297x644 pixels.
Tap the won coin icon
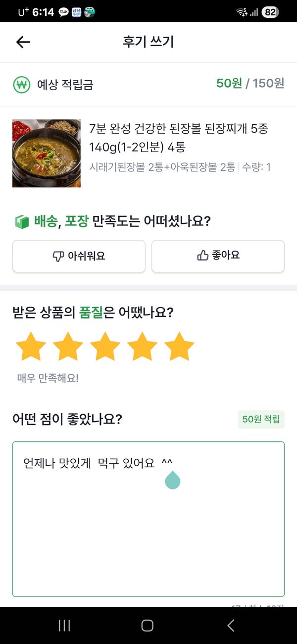[22, 85]
